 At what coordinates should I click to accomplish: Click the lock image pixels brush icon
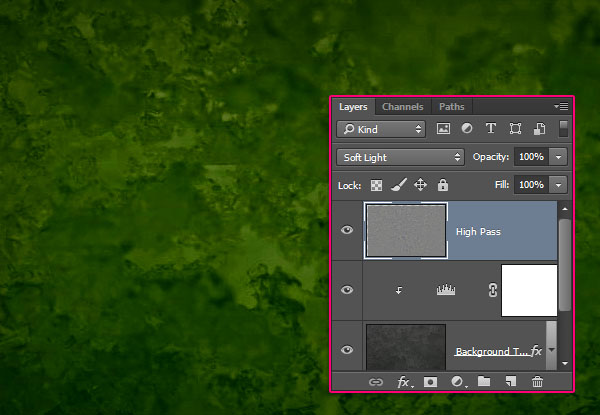[x=398, y=185]
